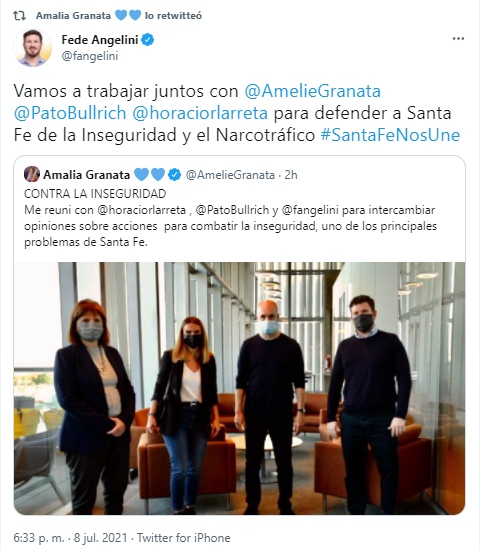Click the blue hearts next to Amalia Granata retweet label
Screen dimensions: 483x551
(x=128, y=15)
